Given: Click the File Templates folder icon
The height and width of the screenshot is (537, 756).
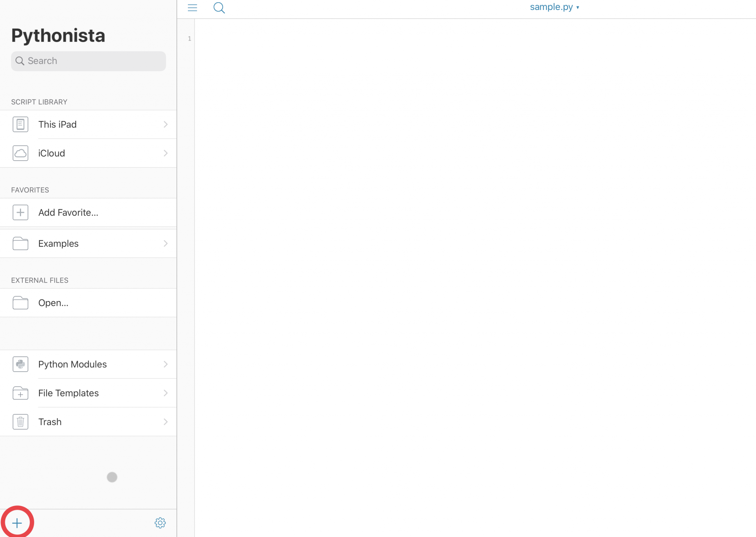Looking at the screenshot, I should 20,393.
